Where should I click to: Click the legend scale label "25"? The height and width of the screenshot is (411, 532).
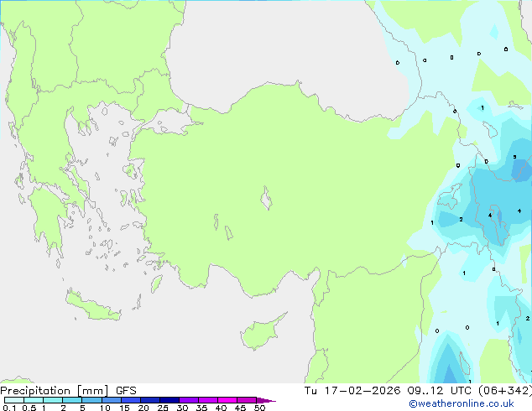tap(163, 408)
